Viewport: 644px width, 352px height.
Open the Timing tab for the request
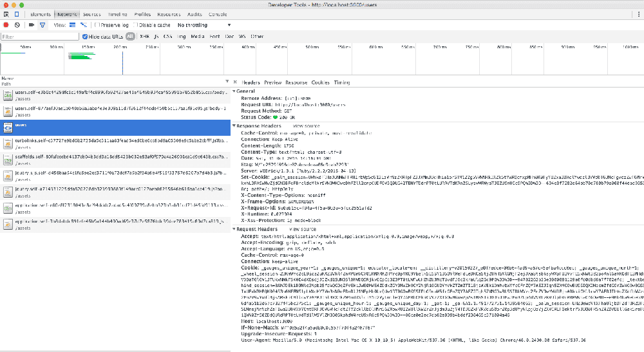click(341, 82)
